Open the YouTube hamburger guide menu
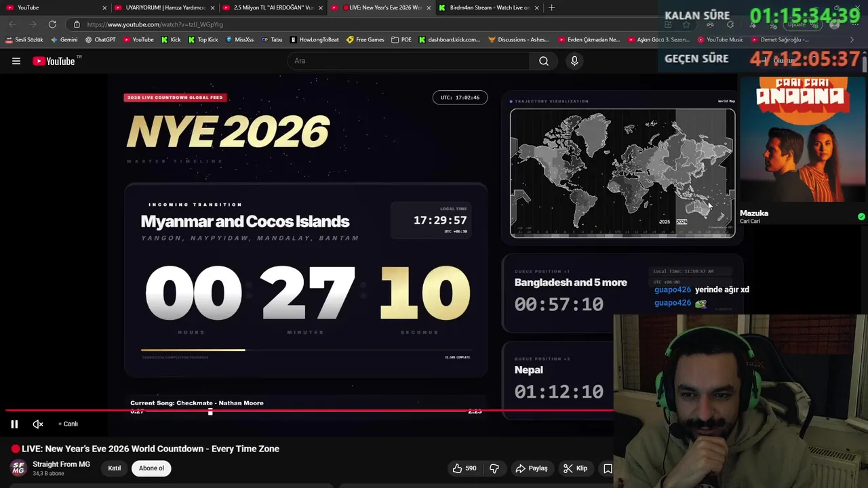Screen dimensions: 868x488 click(x=16, y=61)
